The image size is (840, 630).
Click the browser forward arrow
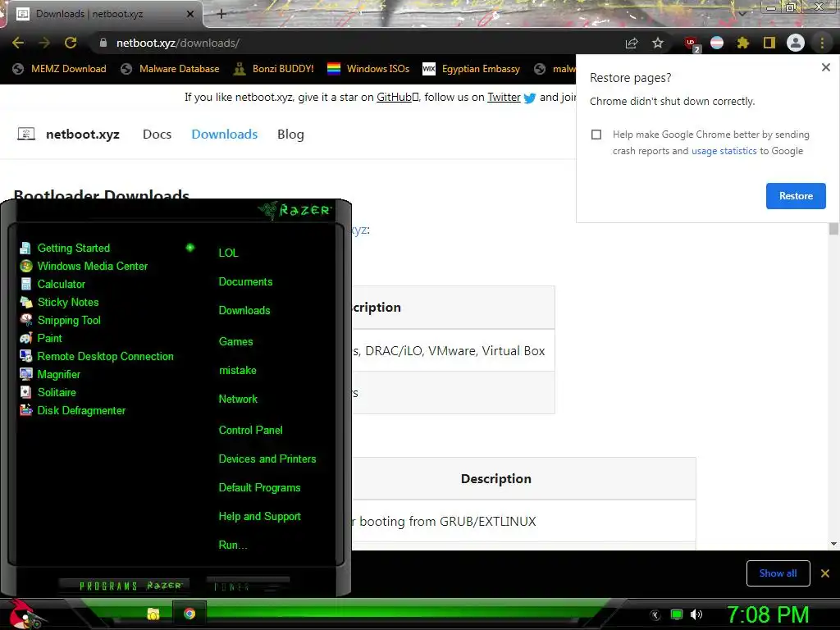tap(44, 43)
